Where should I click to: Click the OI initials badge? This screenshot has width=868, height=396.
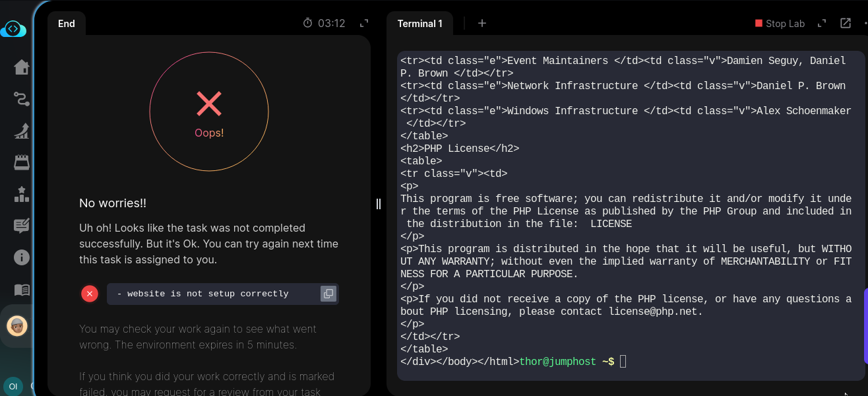click(x=13, y=387)
